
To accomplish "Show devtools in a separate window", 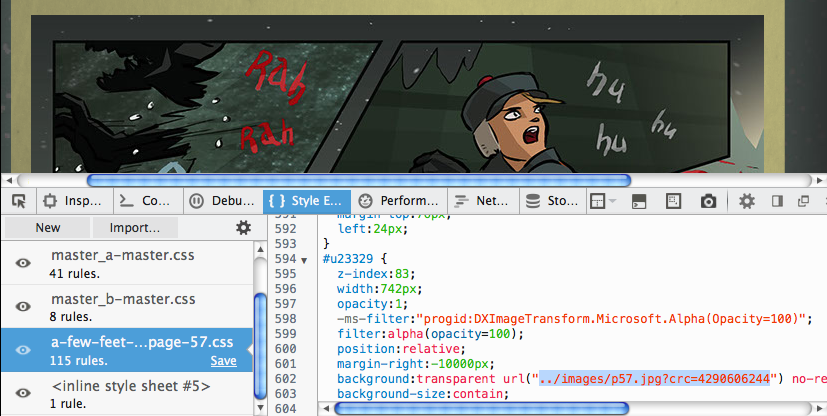I will 803,201.
